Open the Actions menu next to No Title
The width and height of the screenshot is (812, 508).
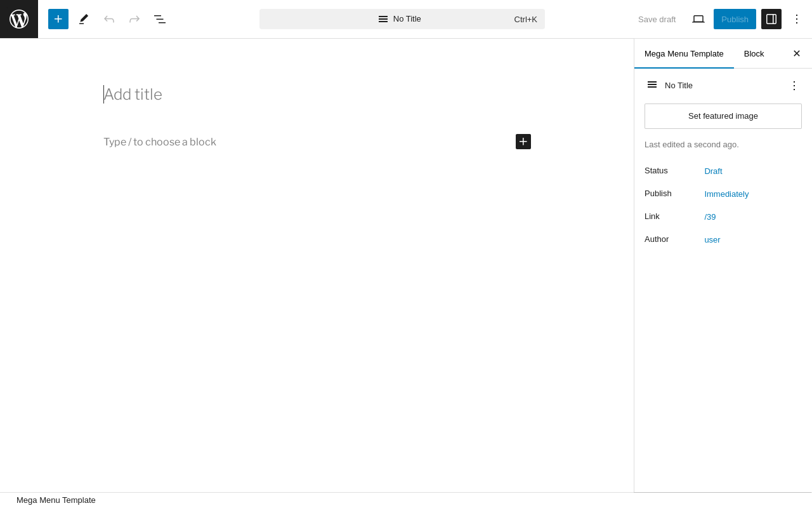coord(794,85)
